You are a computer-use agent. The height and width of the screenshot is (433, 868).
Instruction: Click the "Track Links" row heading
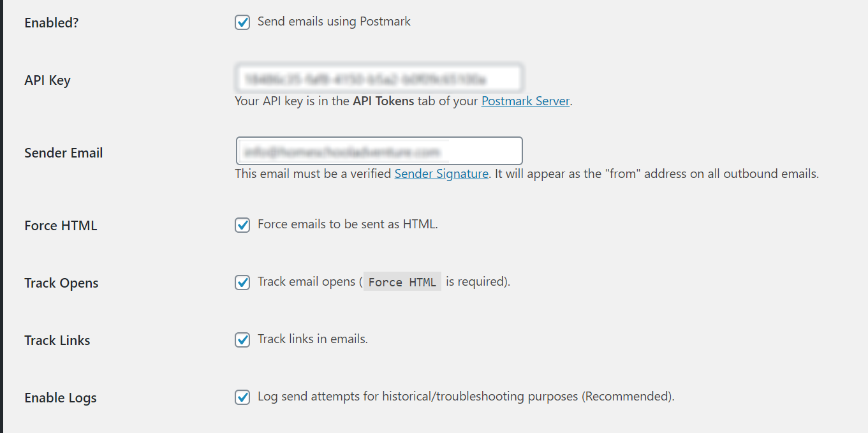(57, 341)
